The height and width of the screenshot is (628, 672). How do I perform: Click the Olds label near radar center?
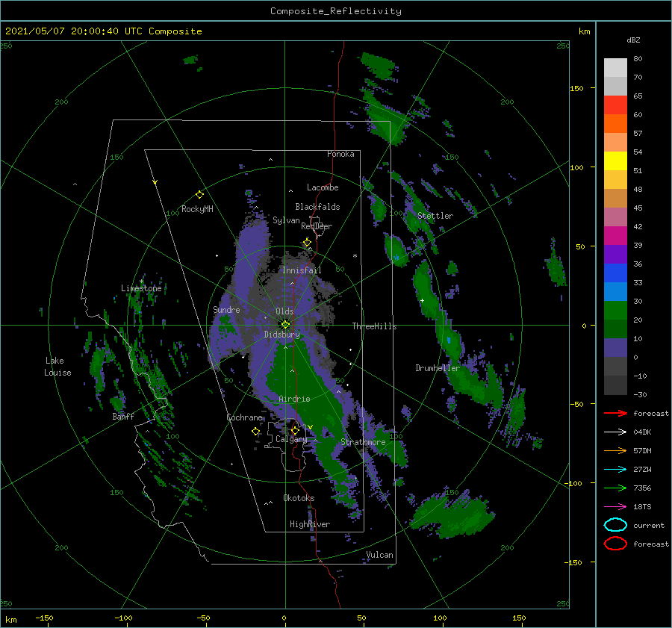pyautogui.click(x=284, y=311)
